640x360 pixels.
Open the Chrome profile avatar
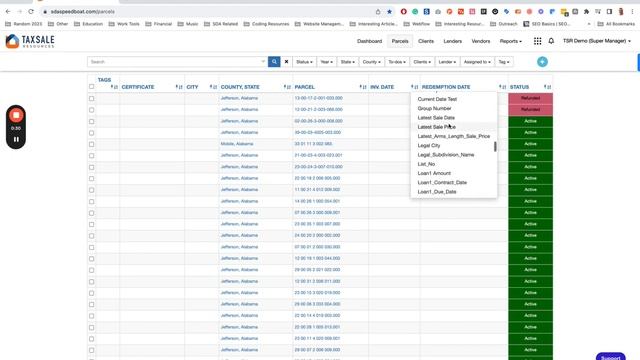pyautogui.click(x=621, y=11)
